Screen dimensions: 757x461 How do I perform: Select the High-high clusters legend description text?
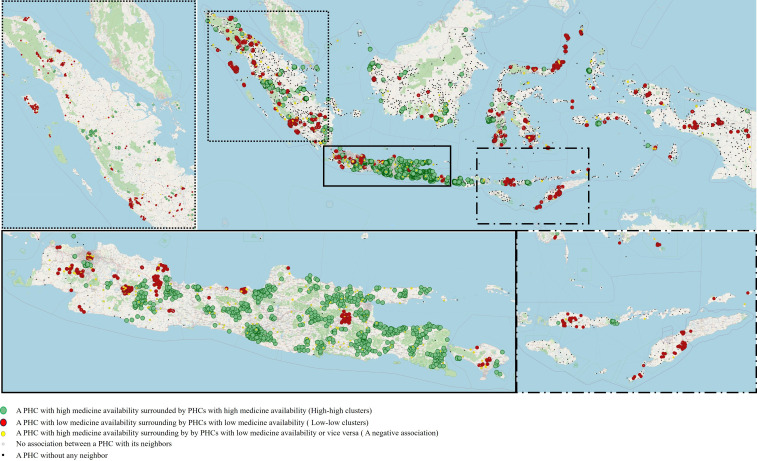[x=194, y=411]
